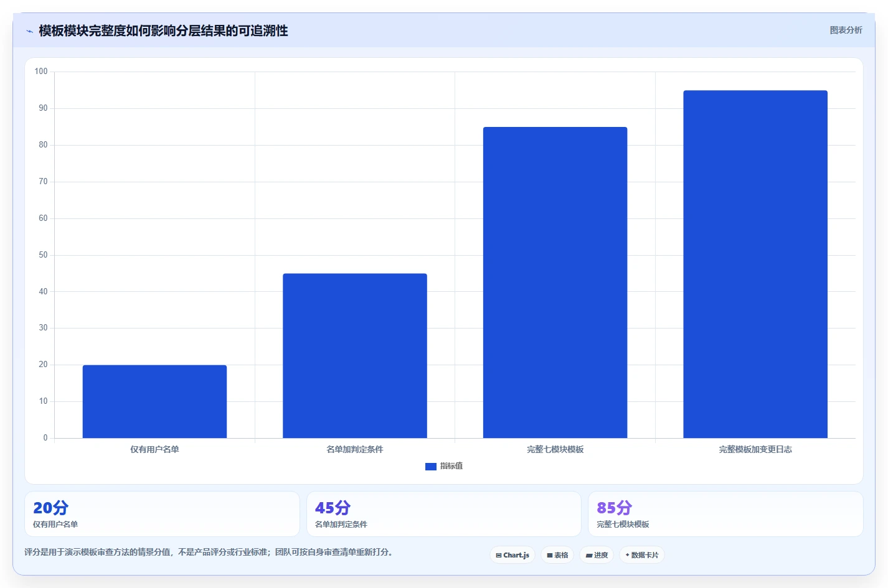Click the 完整模板加变更日志 x-axis label
Image resolution: width=888 pixels, height=588 pixels.
(x=755, y=449)
